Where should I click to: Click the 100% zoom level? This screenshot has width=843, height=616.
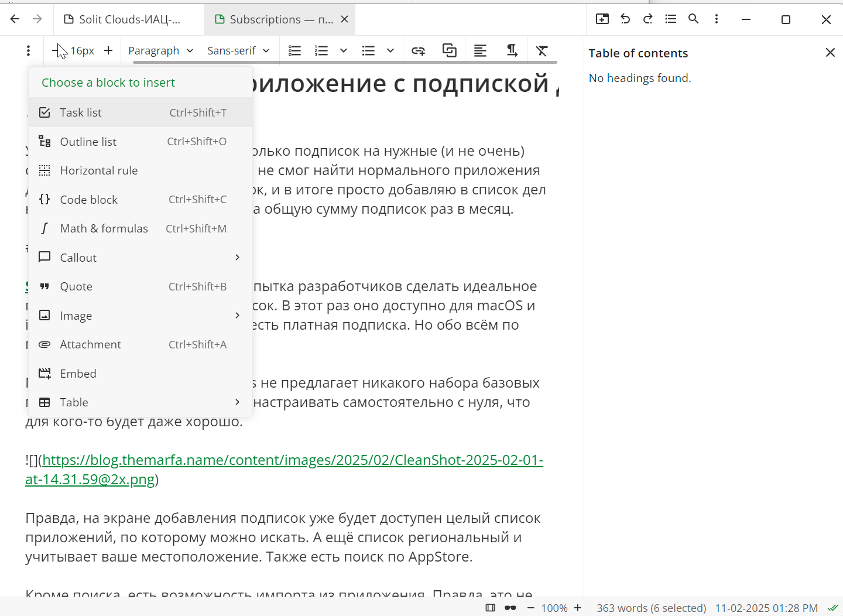point(554,608)
